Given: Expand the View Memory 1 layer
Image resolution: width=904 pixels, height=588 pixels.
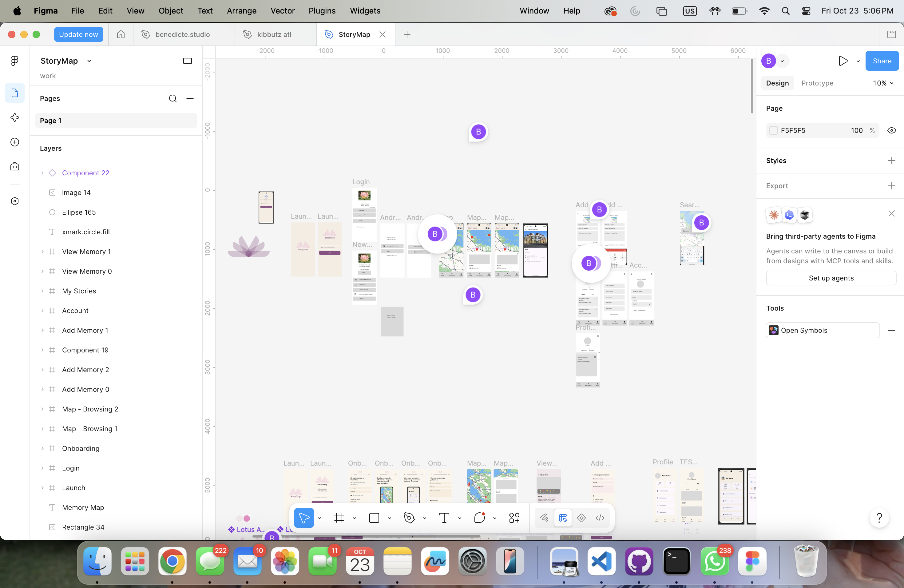Looking at the screenshot, I should tap(42, 252).
